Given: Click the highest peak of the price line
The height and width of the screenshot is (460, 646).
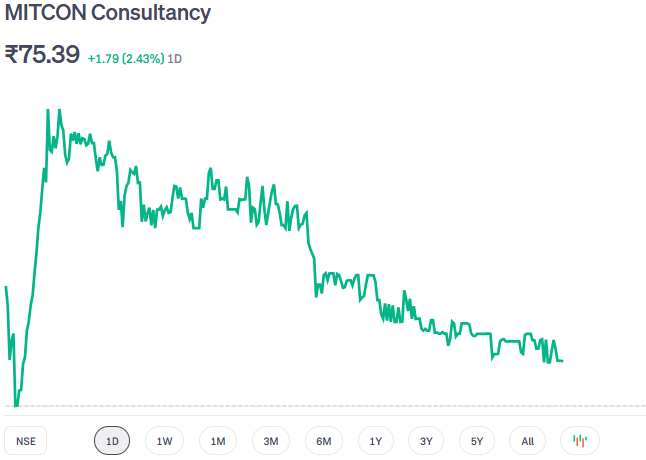Looking at the screenshot, I should coord(48,109).
